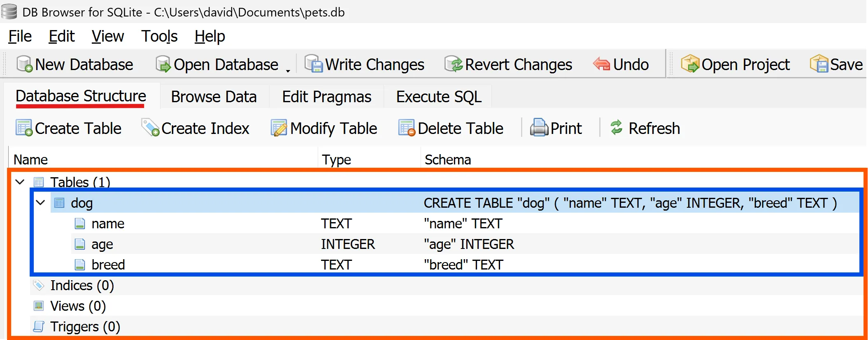Select the Indices (0) tree item
The image size is (868, 340).
click(x=82, y=285)
